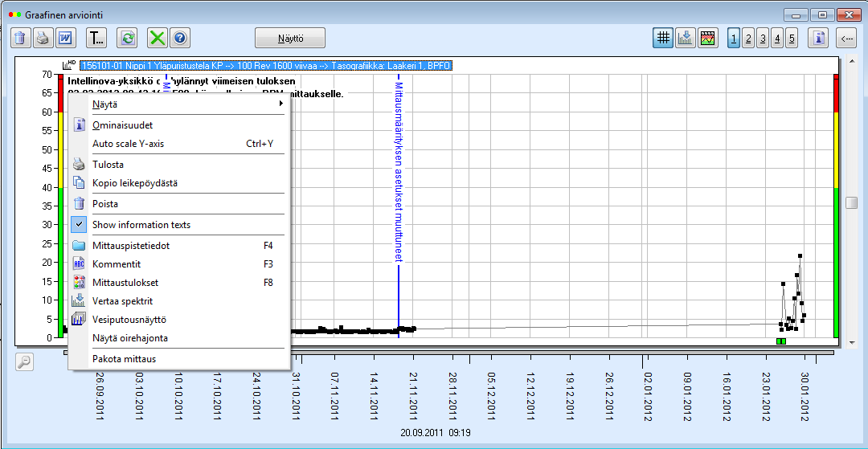The height and width of the screenshot is (449, 868).
Task: Click the ABC icon beside Kommentit
Action: (79, 263)
